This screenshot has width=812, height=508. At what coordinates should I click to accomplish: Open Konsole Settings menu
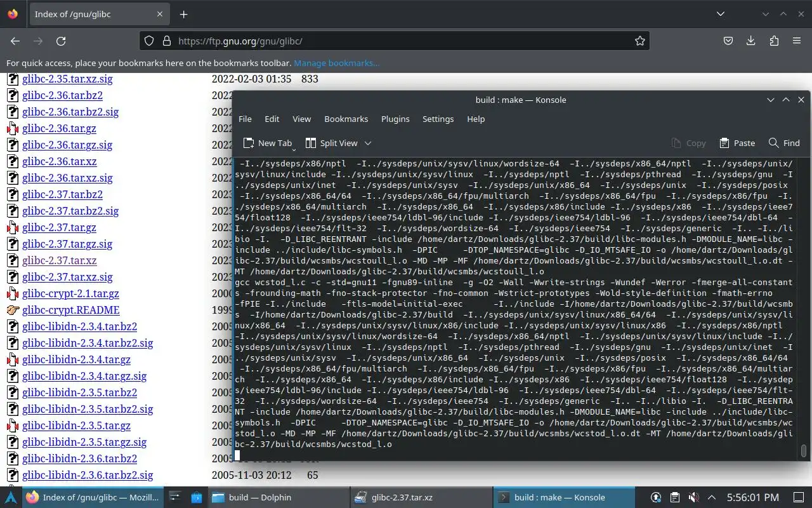438,119
